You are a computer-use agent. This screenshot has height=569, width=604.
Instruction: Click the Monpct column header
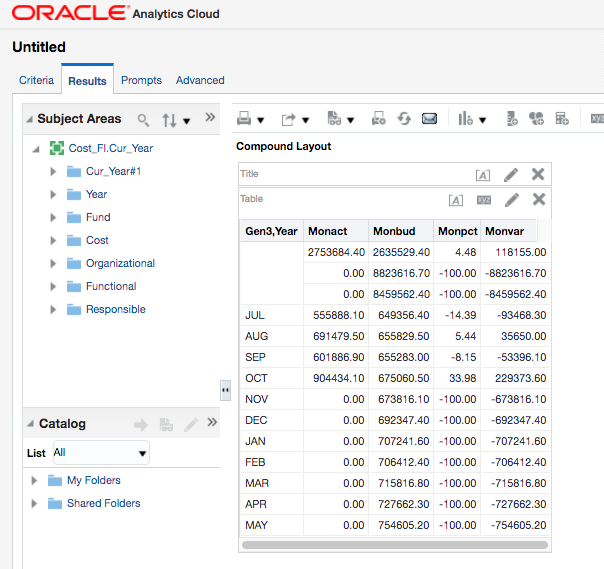pyautogui.click(x=457, y=231)
